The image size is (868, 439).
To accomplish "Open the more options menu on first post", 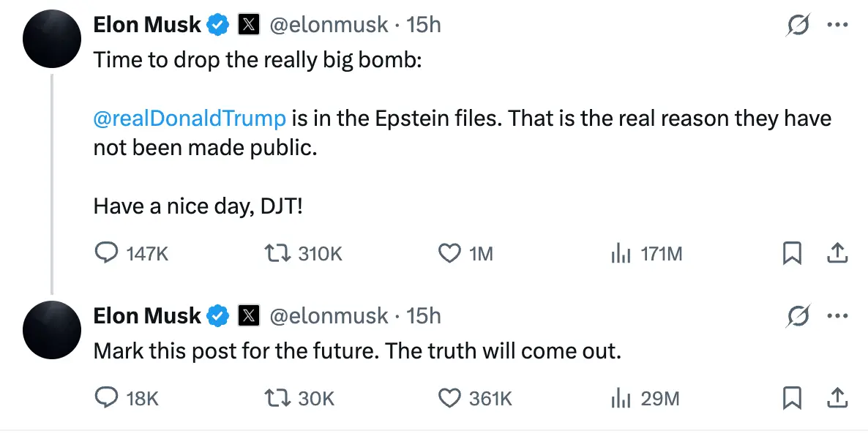I will point(837,24).
